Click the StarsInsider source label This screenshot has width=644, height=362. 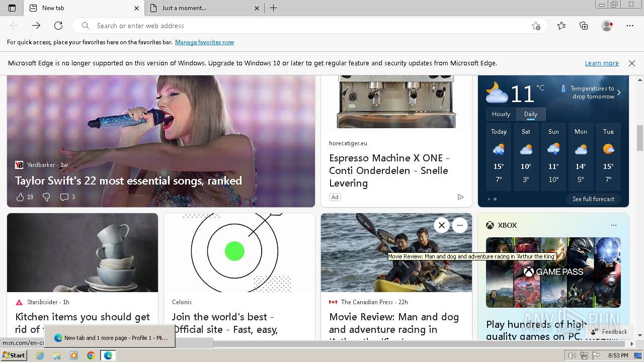tap(42, 302)
